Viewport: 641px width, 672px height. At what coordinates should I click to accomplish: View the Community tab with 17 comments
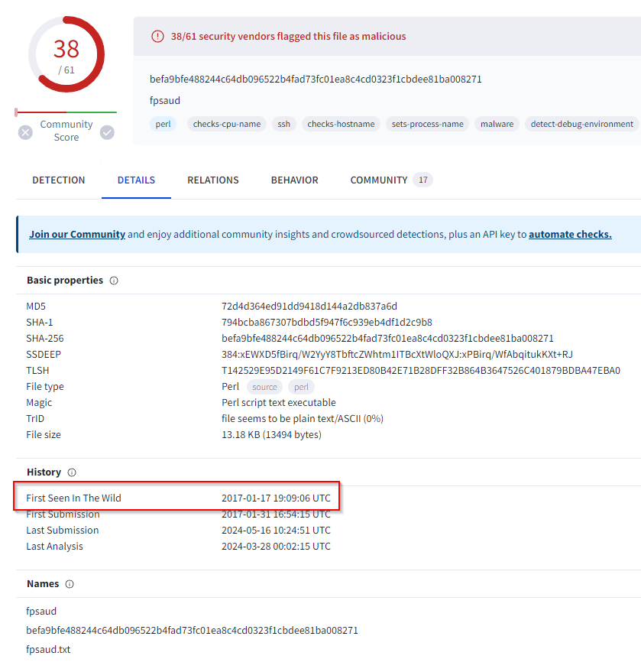[x=390, y=180]
